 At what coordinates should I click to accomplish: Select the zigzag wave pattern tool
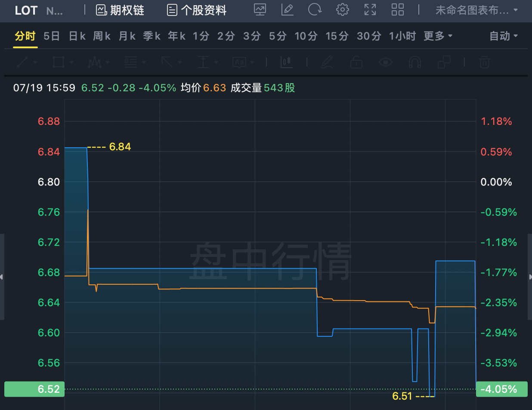coord(94,62)
